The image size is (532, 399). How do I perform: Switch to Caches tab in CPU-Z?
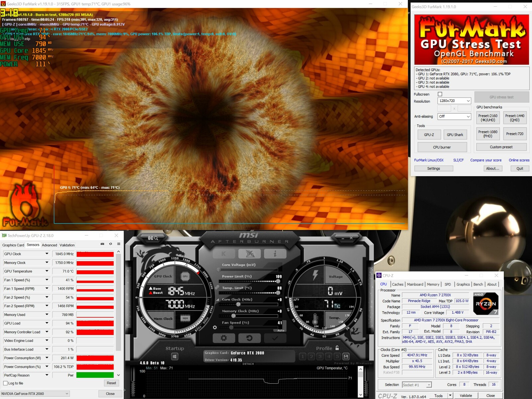[398, 284]
